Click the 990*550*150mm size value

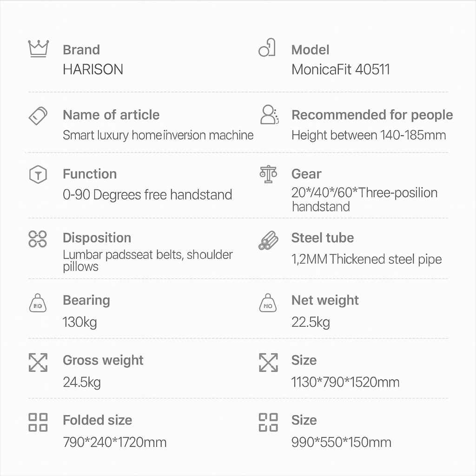(341, 442)
